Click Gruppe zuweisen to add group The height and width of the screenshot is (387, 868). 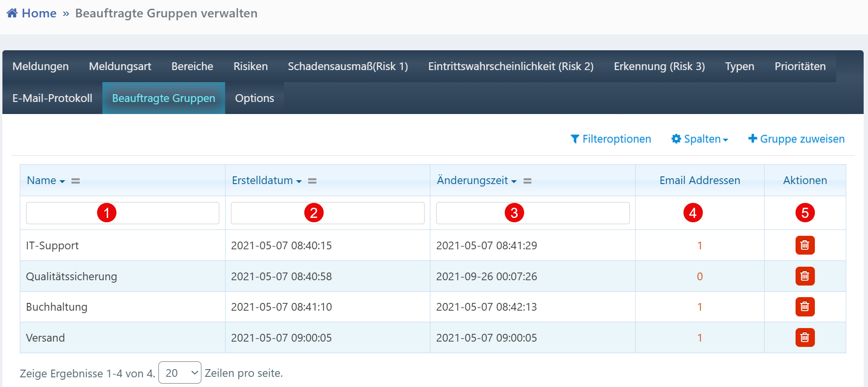tap(797, 139)
